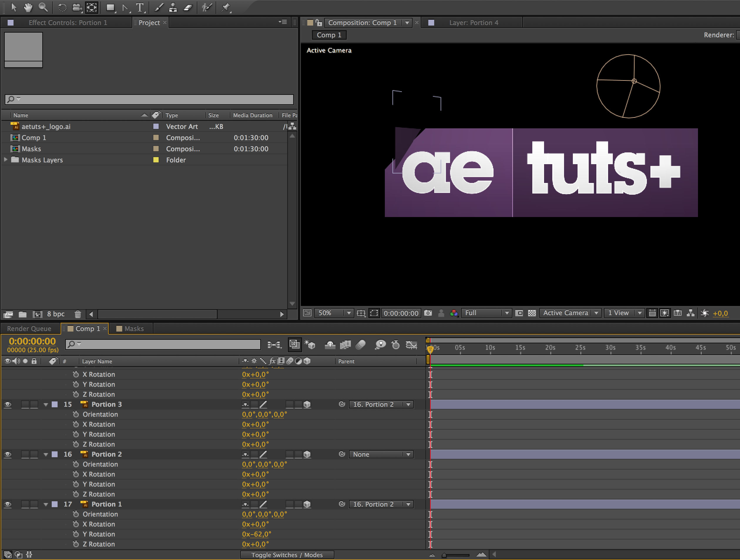Select the Selection arrow tool
Viewport: 740px width, 560px height.
pos(14,7)
